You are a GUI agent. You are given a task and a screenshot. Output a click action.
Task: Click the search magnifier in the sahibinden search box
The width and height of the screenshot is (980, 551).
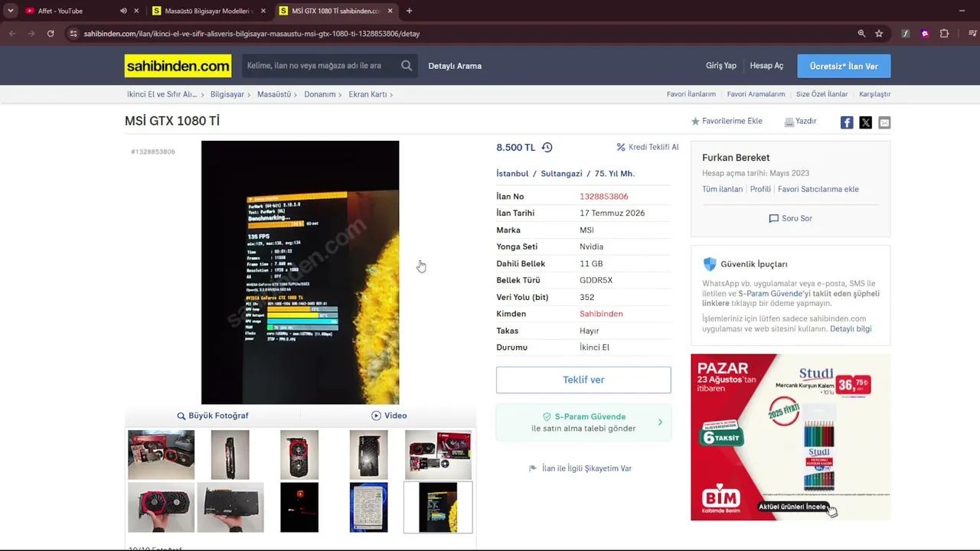click(407, 66)
